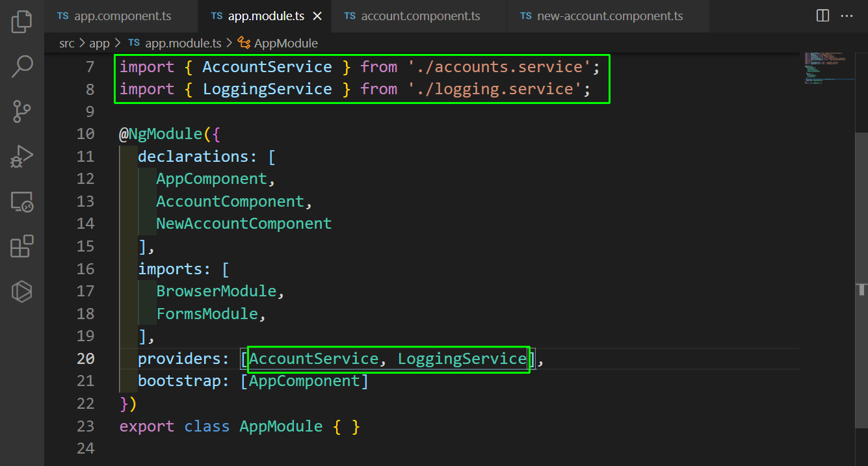Open the Run and Debug view
This screenshot has height=466, width=868.
coord(22,157)
